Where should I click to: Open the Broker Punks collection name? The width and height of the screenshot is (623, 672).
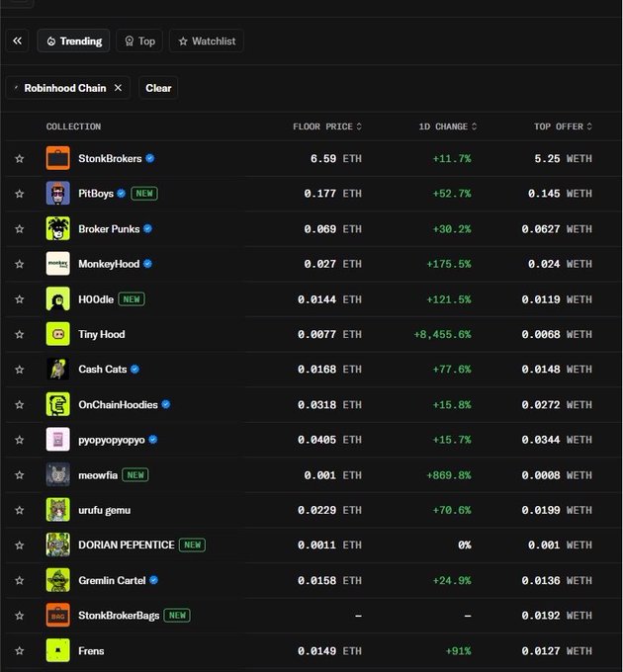point(109,229)
